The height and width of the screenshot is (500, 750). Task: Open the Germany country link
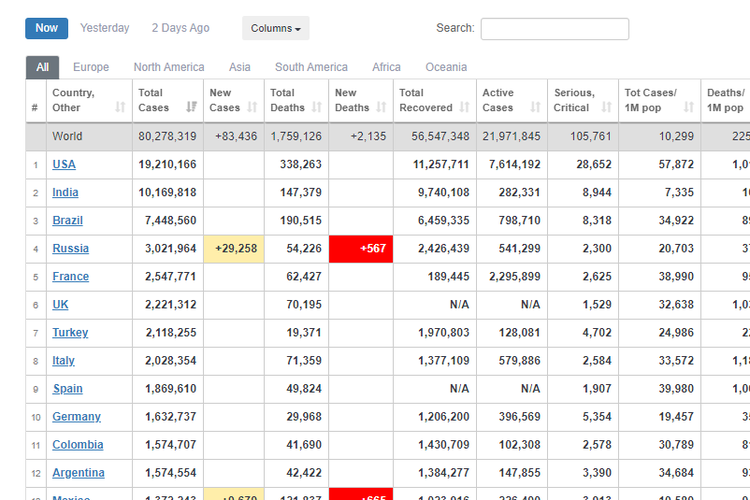pos(77,417)
